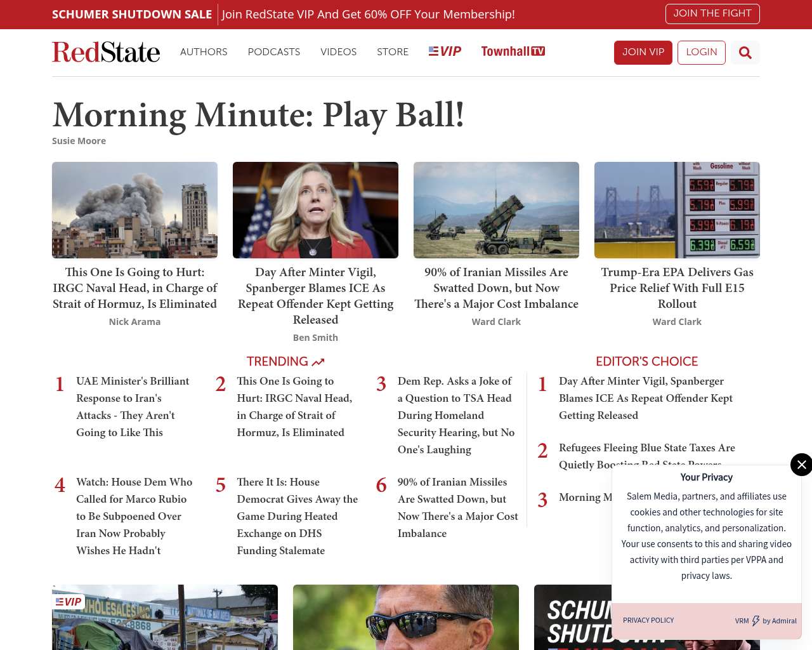812x650 pixels.
Task: Open the VIP flag logo link
Action: pos(445,51)
